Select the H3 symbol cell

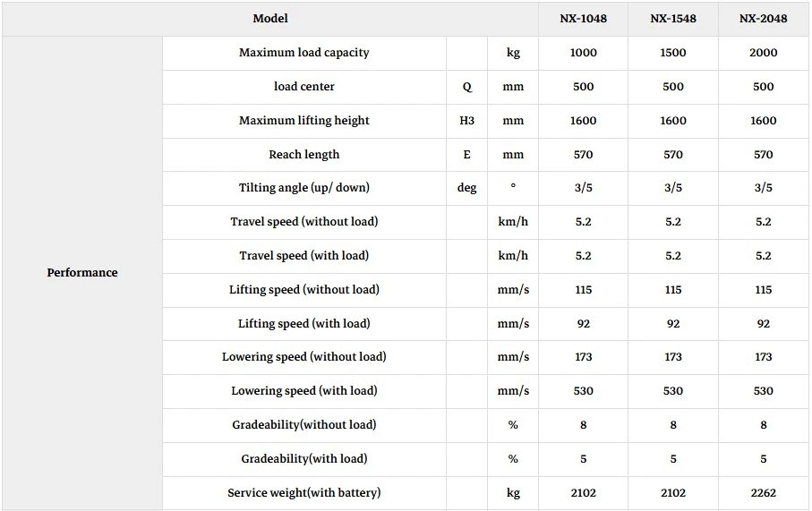click(466, 121)
